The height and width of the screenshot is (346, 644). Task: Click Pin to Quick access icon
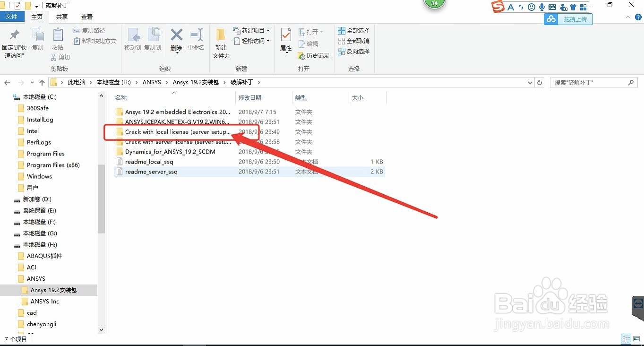coord(14,35)
